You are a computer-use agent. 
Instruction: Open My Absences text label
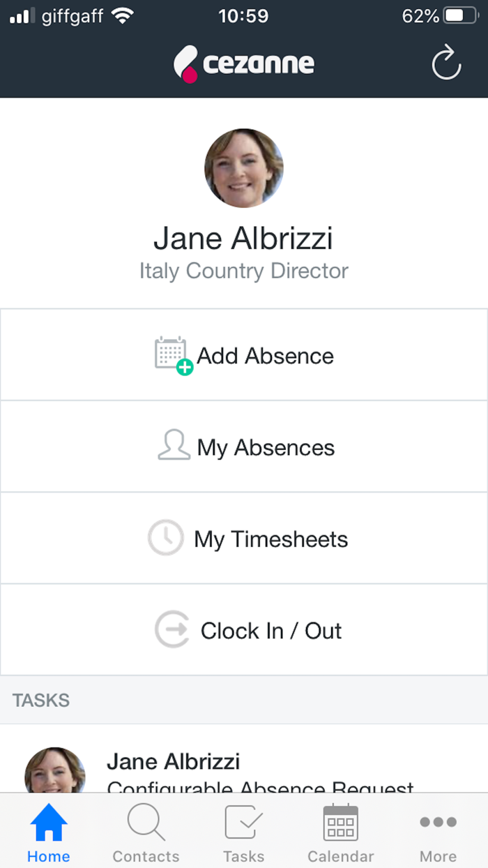point(266,447)
